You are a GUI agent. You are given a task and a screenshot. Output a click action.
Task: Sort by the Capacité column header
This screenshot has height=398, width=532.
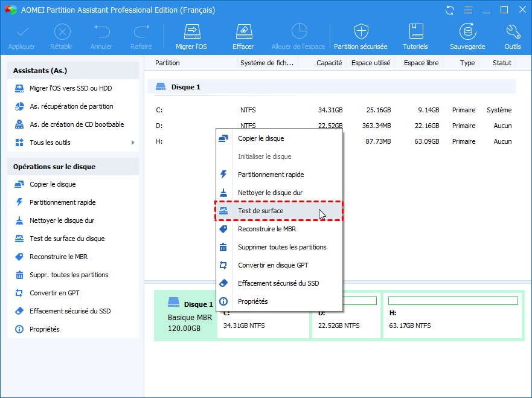pyautogui.click(x=329, y=63)
